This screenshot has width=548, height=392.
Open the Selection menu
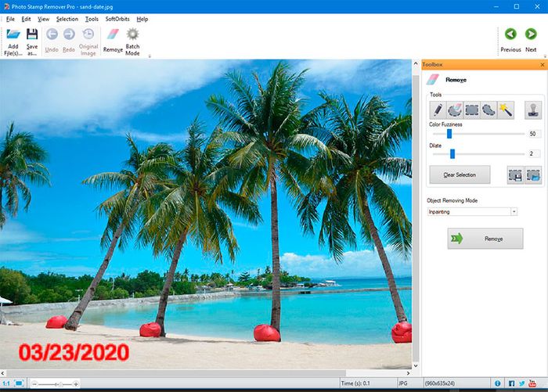[67, 18]
